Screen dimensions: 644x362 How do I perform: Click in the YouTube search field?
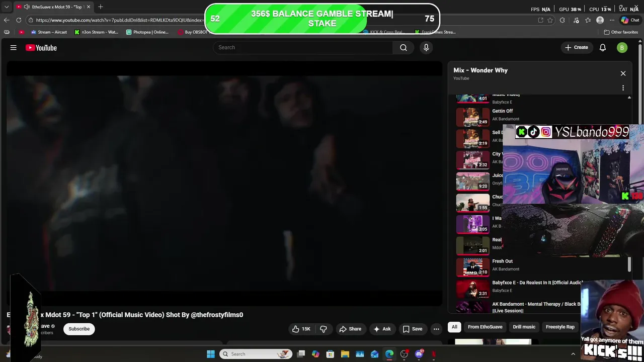[x=303, y=47]
